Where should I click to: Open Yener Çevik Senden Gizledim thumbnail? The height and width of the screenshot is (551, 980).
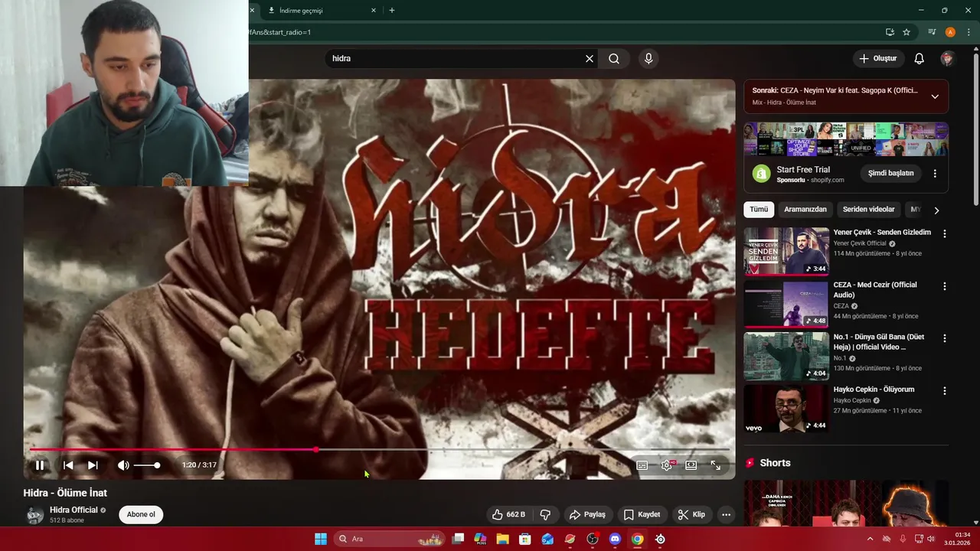[786, 251]
